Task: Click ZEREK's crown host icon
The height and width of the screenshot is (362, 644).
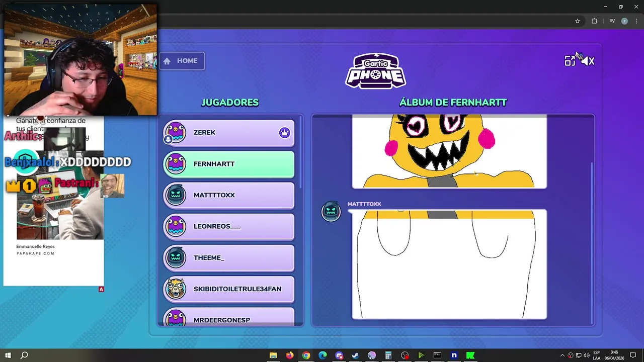Action: point(285,133)
